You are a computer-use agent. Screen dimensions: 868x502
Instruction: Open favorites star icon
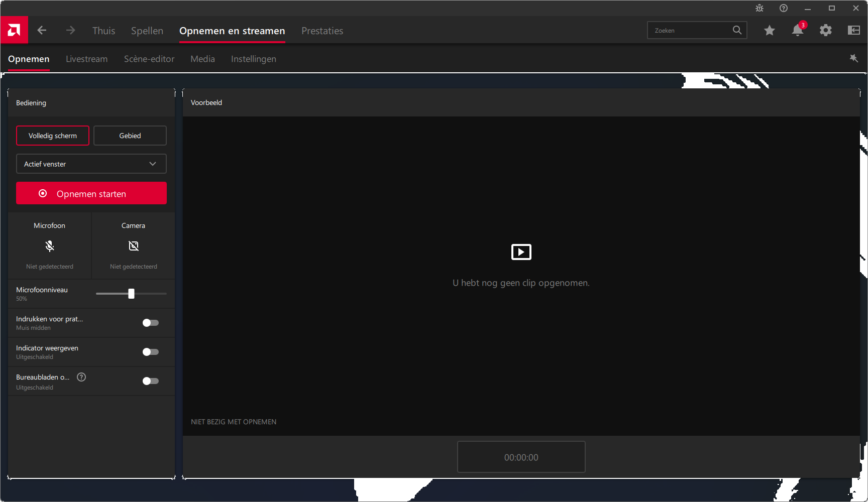click(x=770, y=31)
